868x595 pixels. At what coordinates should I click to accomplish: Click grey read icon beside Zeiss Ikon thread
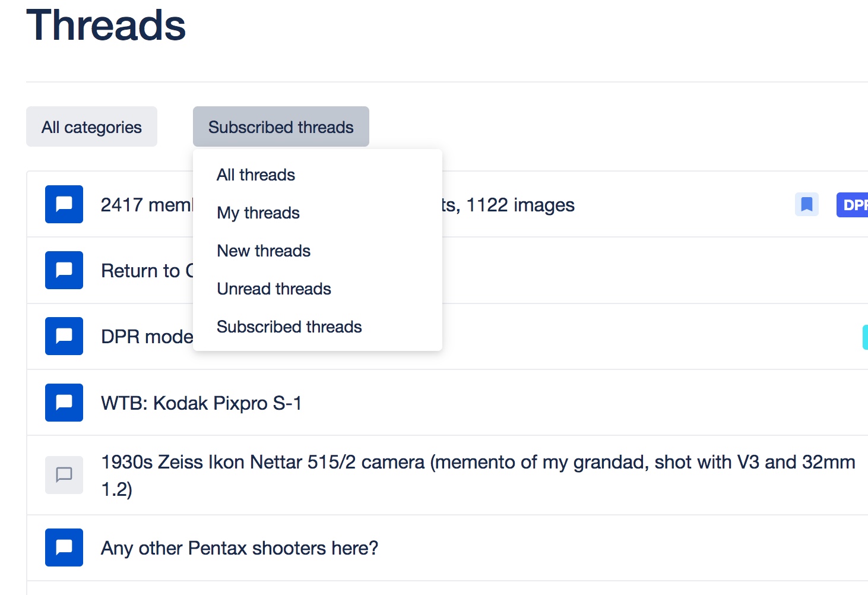point(64,475)
